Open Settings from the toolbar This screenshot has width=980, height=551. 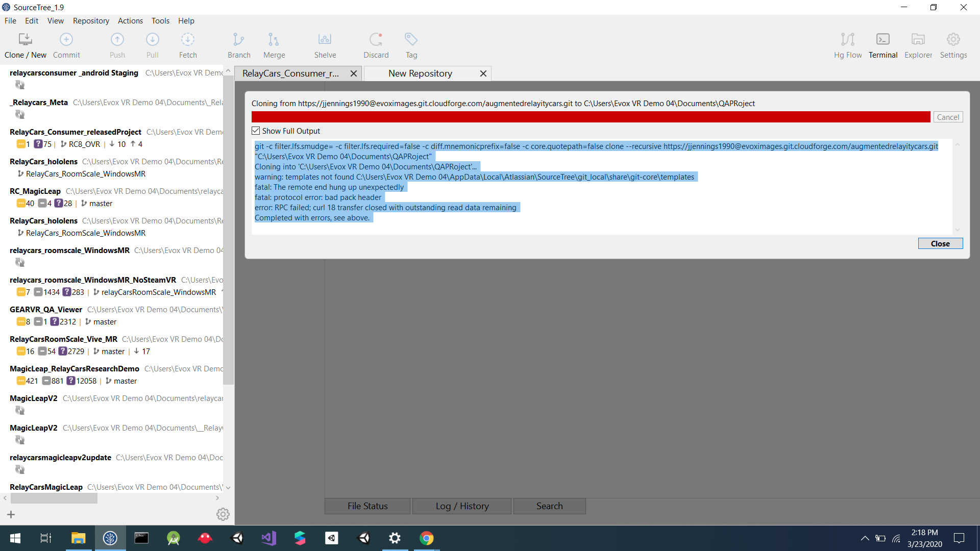pyautogui.click(x=953, y=45)
